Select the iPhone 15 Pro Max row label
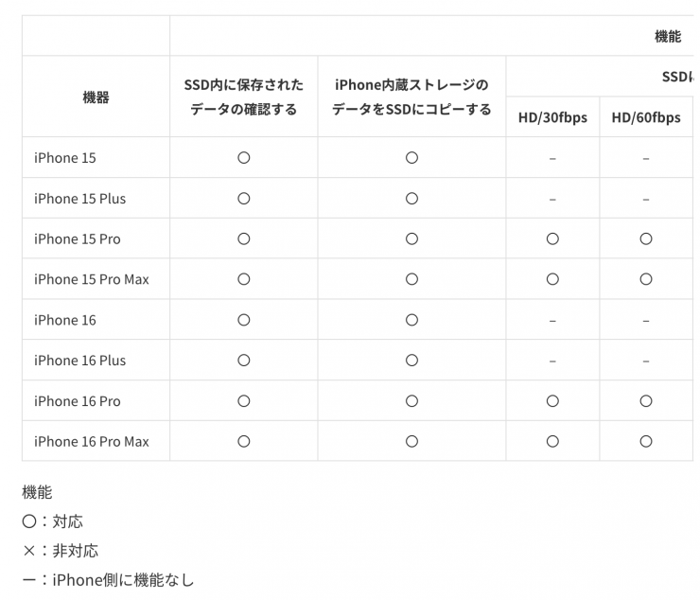 [x=92, y=279]
